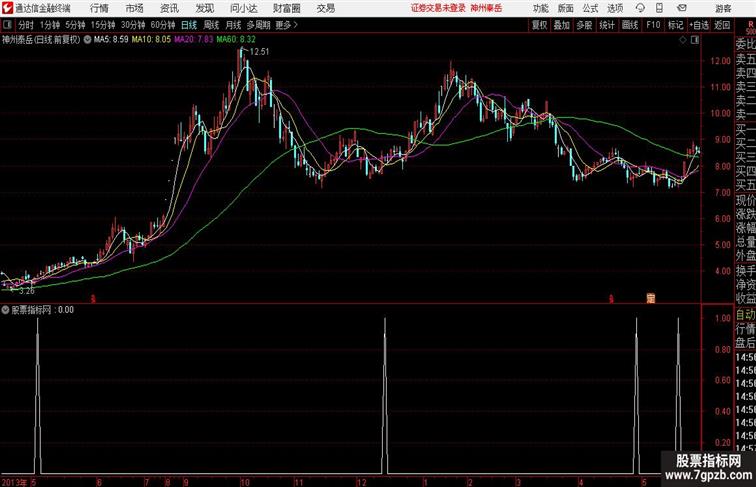Click the diamond icon at chart top right
This screenshot has width=756, height=487.
point(683,40)
